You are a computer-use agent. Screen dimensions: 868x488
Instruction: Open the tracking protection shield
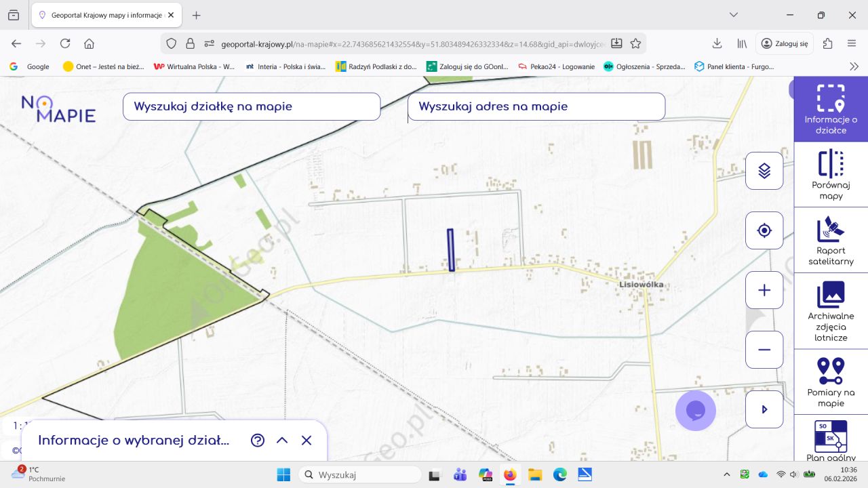coord(172,43)
